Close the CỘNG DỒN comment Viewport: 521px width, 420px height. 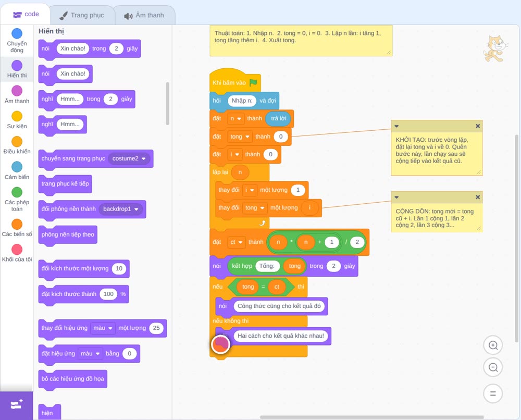tap(477, 197)
